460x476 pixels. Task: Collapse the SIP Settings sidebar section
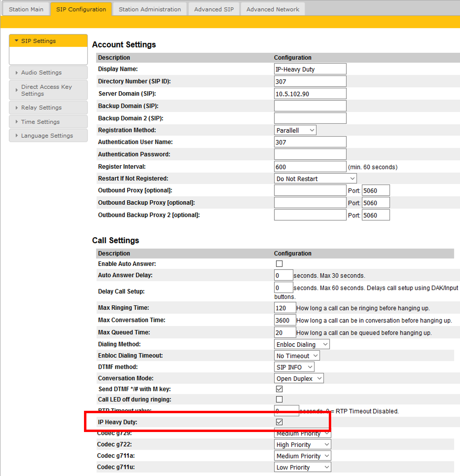point(48,41)
